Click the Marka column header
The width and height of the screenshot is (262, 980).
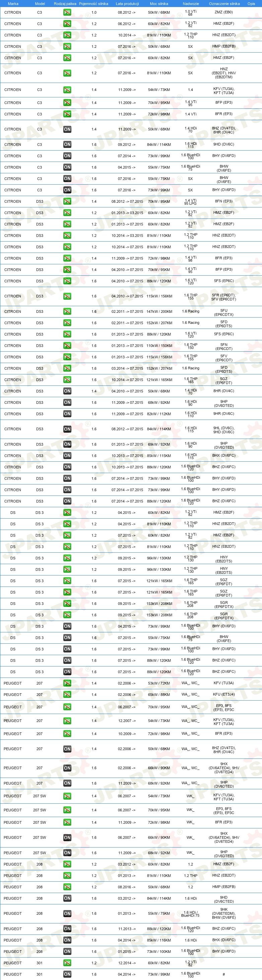(x=13, y=4)
